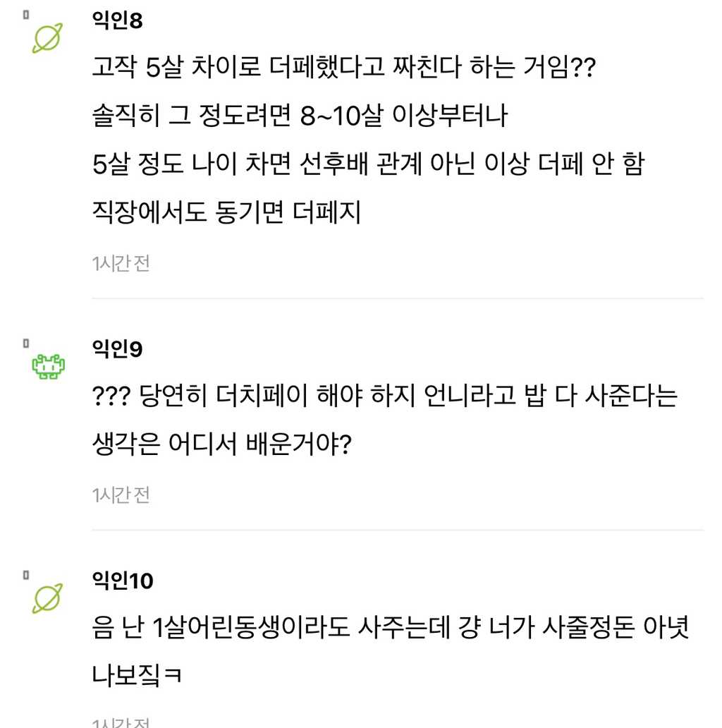Click the small gray marker beside 익인8's avatar

[25, 16]
